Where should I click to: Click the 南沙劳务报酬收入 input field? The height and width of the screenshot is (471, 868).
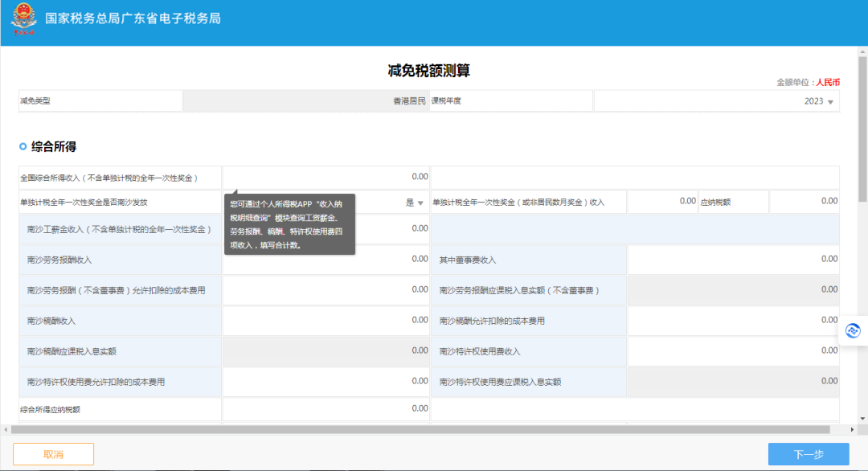tap(326, 260)
